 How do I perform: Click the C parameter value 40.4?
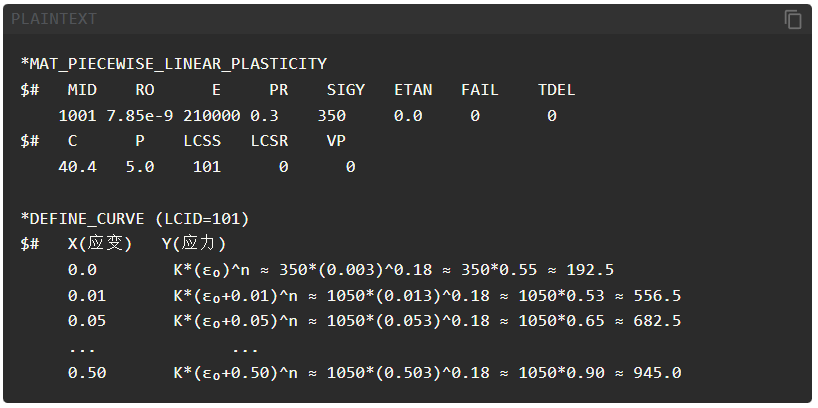click(77, 167)
